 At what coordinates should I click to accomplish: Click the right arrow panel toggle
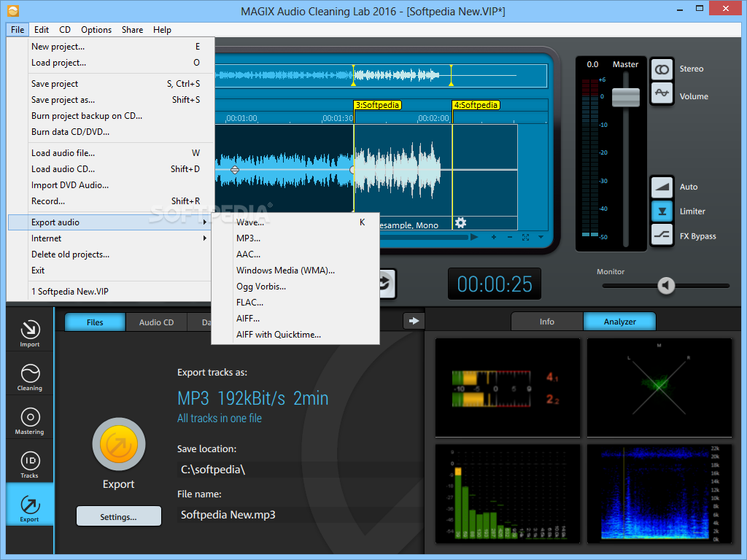point(414,321)
